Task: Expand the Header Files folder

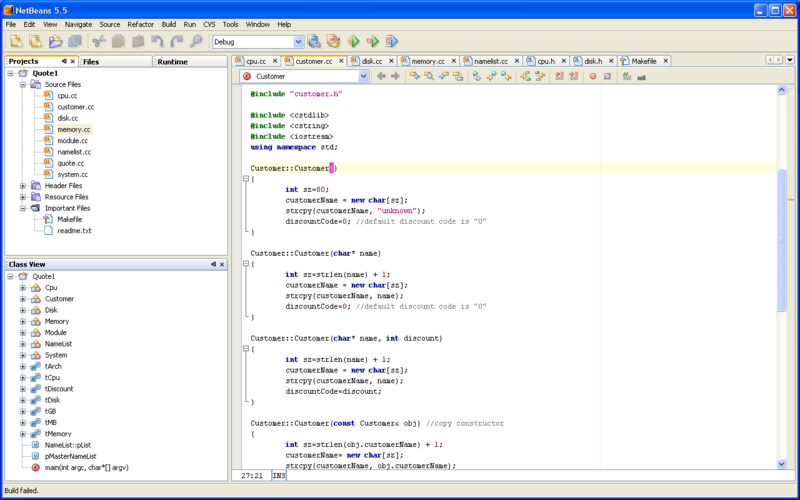Action: pyautogui.click(x=24, y=185)
